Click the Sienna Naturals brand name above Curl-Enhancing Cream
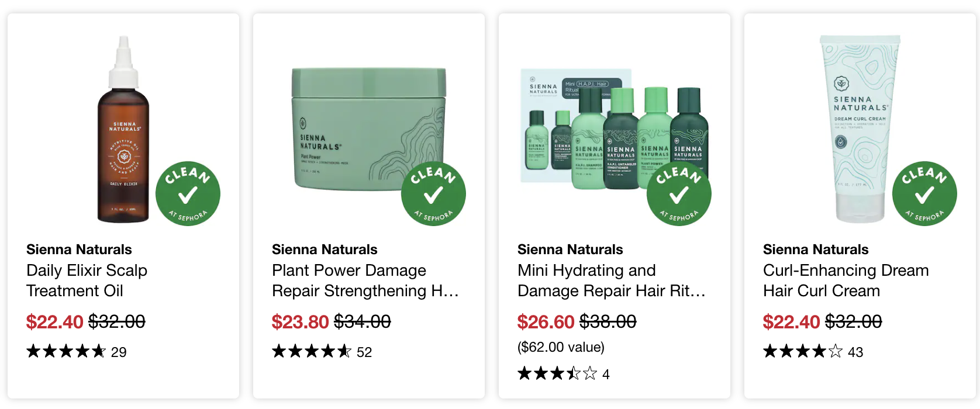 (x=816, y=249)
